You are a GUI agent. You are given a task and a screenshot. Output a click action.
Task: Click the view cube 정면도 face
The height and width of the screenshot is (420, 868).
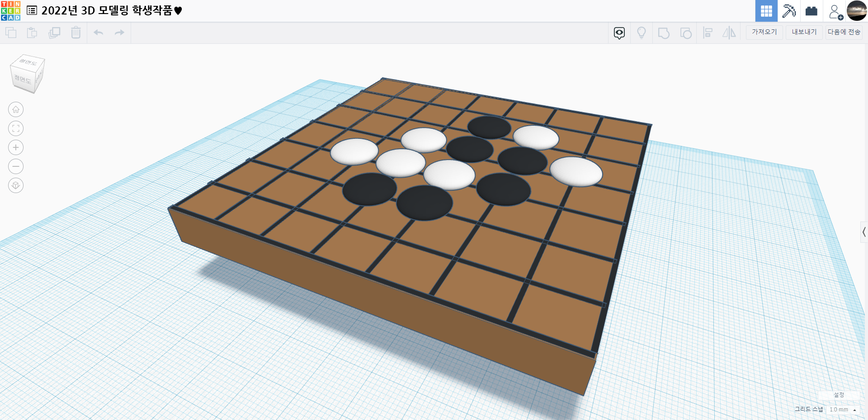[x=23, y=80]
